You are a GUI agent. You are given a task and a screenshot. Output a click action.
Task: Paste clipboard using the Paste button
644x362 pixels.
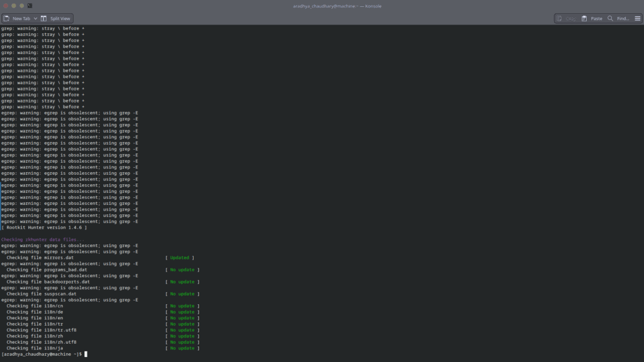(592, 18)
